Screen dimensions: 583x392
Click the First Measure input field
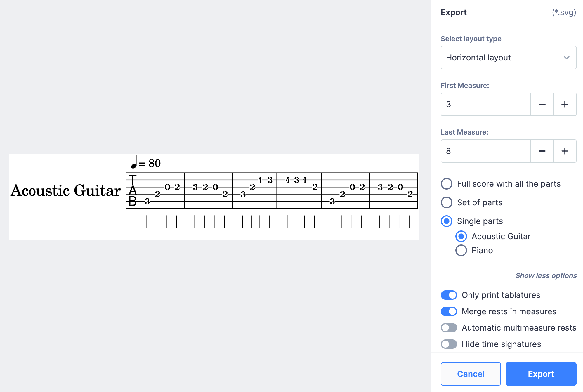[485, 104]
